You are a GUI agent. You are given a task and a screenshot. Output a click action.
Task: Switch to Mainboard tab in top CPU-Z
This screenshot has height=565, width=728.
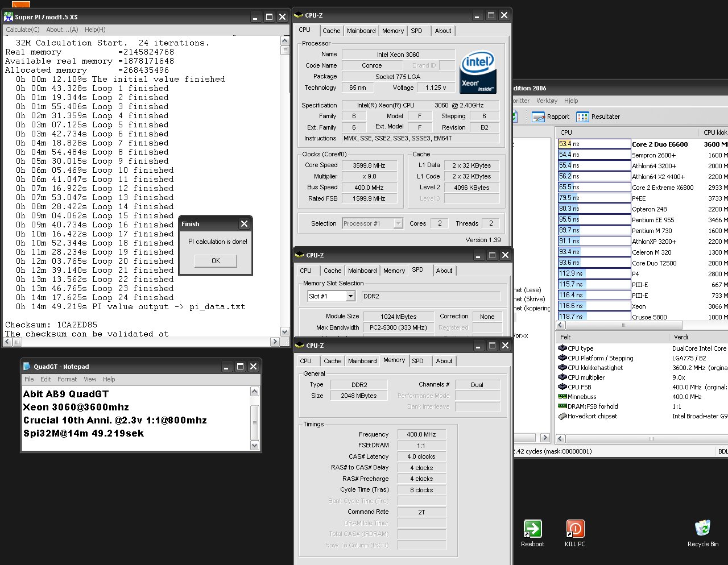click(361, 31)
